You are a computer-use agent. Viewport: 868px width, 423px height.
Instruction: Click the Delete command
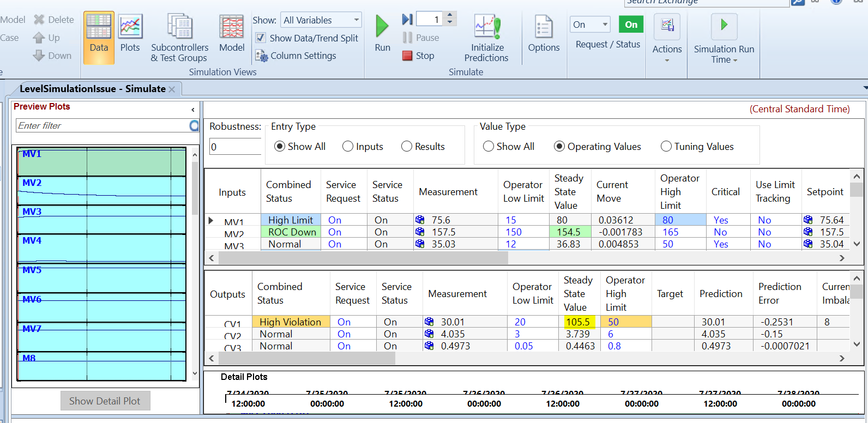[54, 20]
